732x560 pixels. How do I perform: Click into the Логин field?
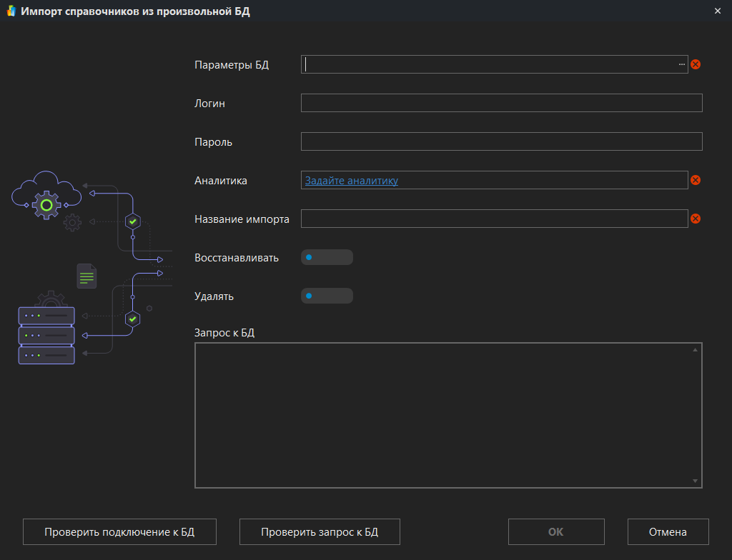click(x=501, y=103)
